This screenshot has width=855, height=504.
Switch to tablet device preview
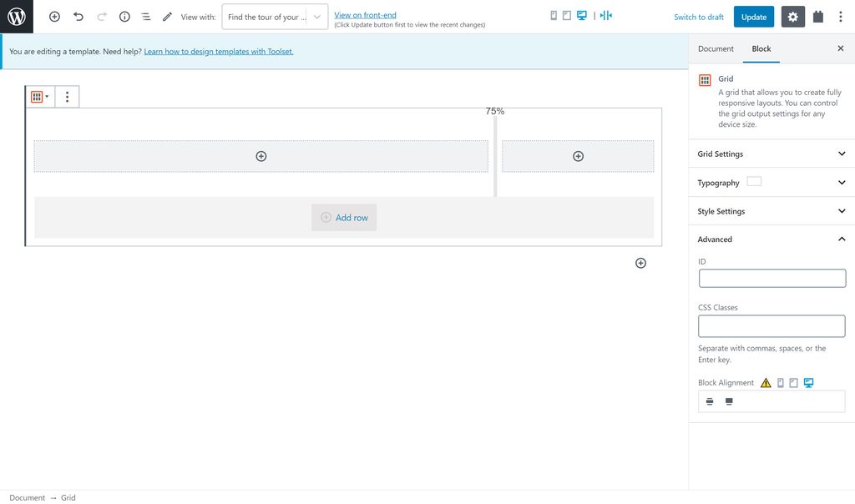pyautogui.click(x=567, y=15)
